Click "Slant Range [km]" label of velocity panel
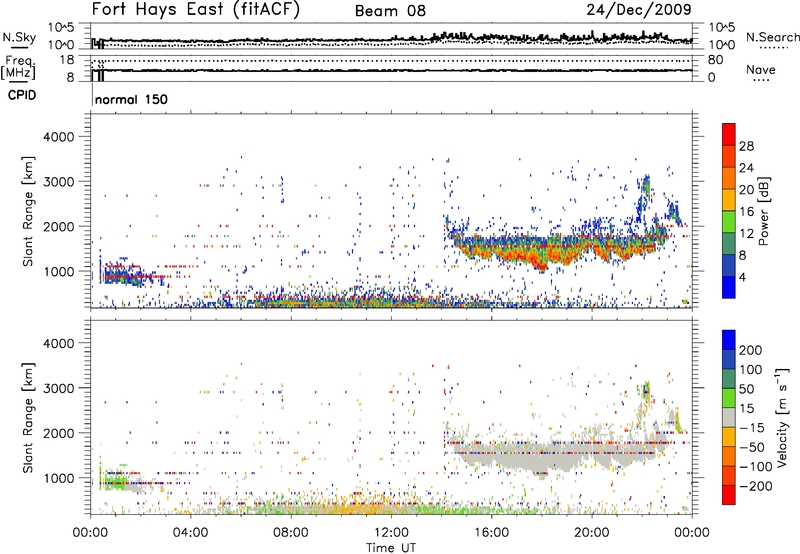The height and width of the screenshot is (554, 800). pos(28,418)
